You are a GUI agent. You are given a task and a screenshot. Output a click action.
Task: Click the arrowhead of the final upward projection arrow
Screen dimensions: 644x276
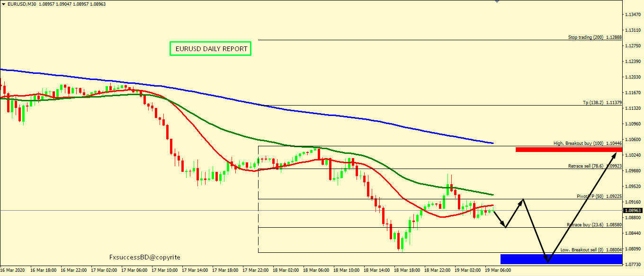click(x=620, y=153)
